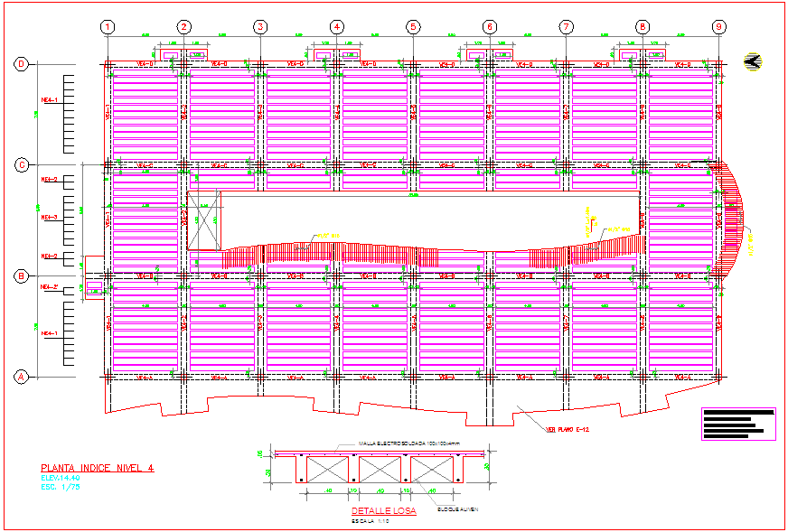Image resolution: width=788 pixels, height=532 pixels.
Task: Select the magenta-bordered title block legend
Action: point(738,425)
